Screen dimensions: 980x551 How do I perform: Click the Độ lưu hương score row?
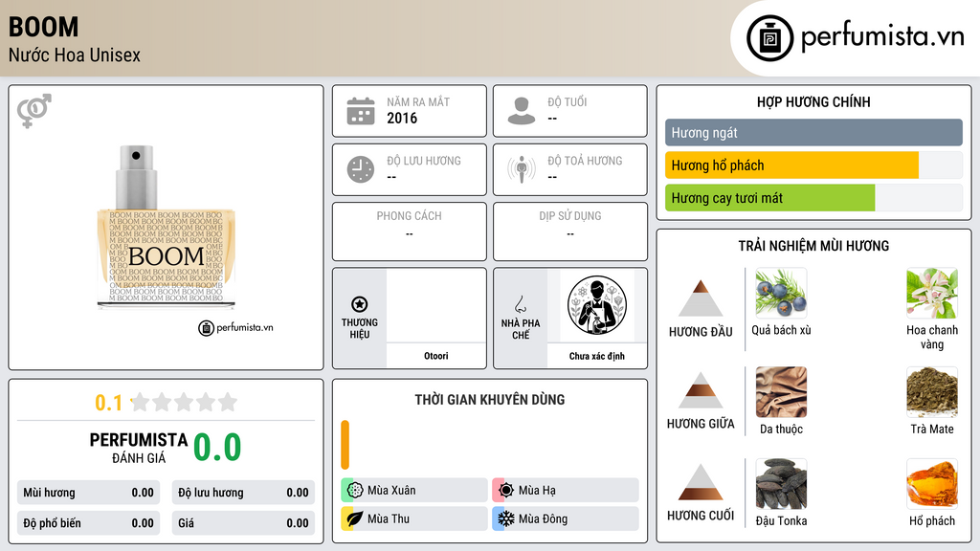coord(243,493)
